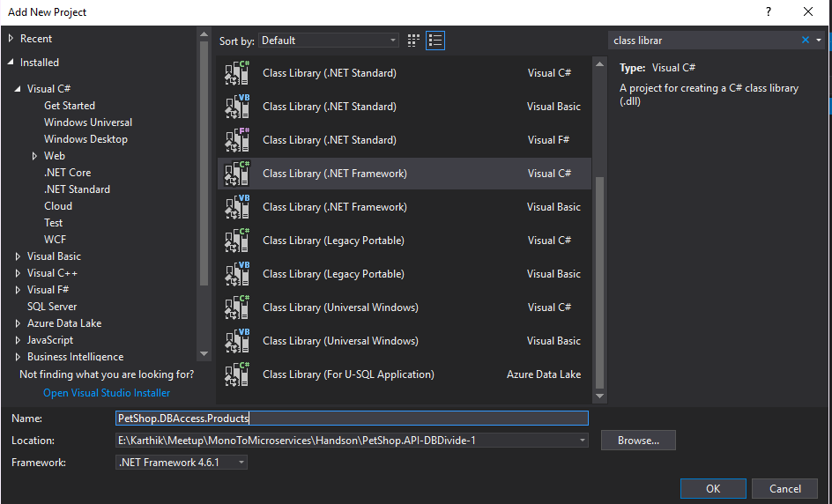Click the class librar search field
The width and height of the screenshot is (832, 504).
[x=703, y=41]
